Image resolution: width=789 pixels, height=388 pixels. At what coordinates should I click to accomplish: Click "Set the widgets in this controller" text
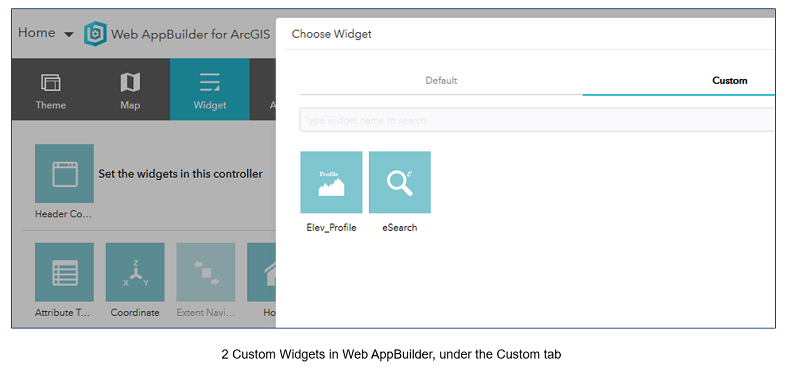(x=181, y=174)
